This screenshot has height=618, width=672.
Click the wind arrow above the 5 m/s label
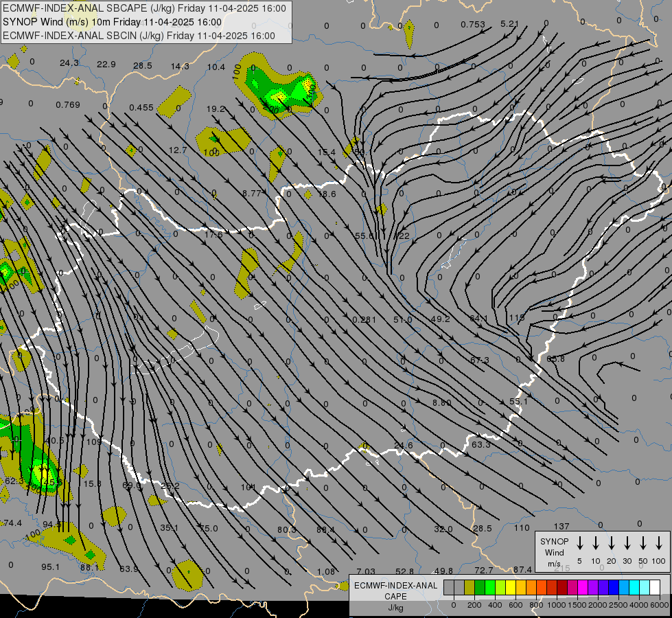point(579,543)
